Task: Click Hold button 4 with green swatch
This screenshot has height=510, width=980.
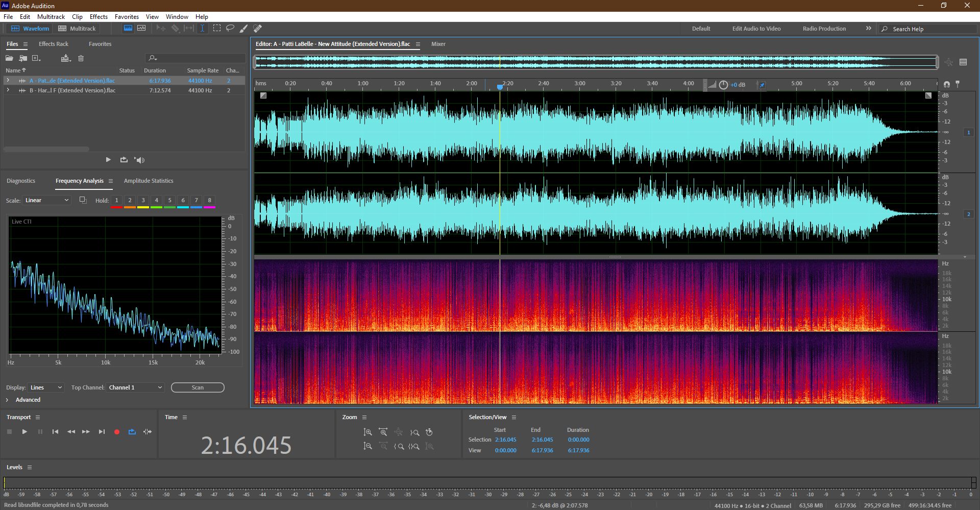Action: click(156, 201)
